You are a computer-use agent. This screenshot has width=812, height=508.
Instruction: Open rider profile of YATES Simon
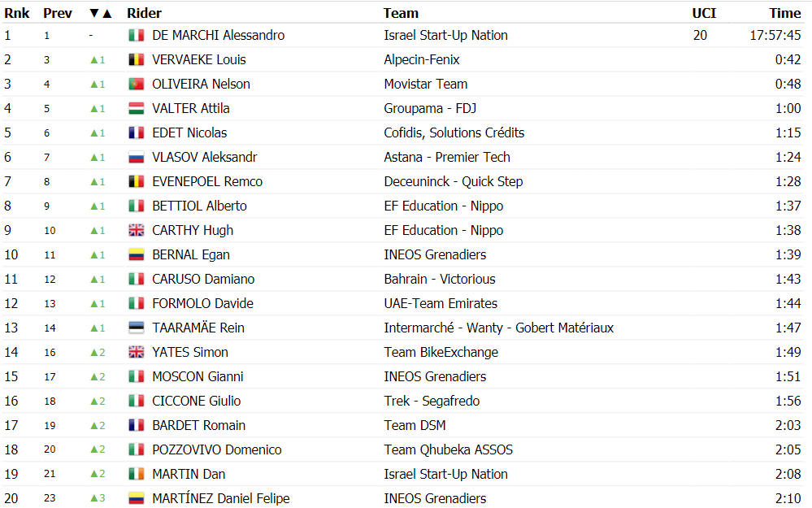coord(190,352)
